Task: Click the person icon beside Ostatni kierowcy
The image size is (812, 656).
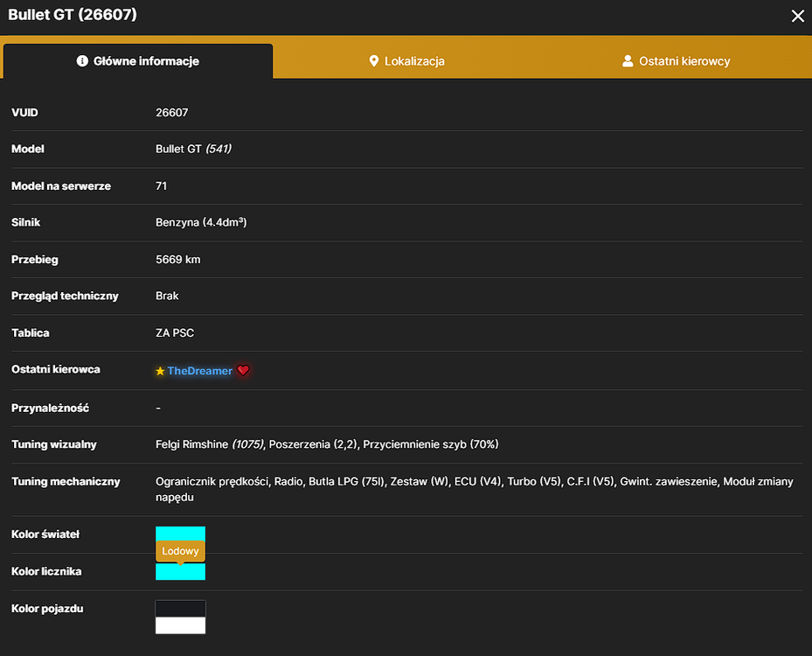Action: coord(628,61)
